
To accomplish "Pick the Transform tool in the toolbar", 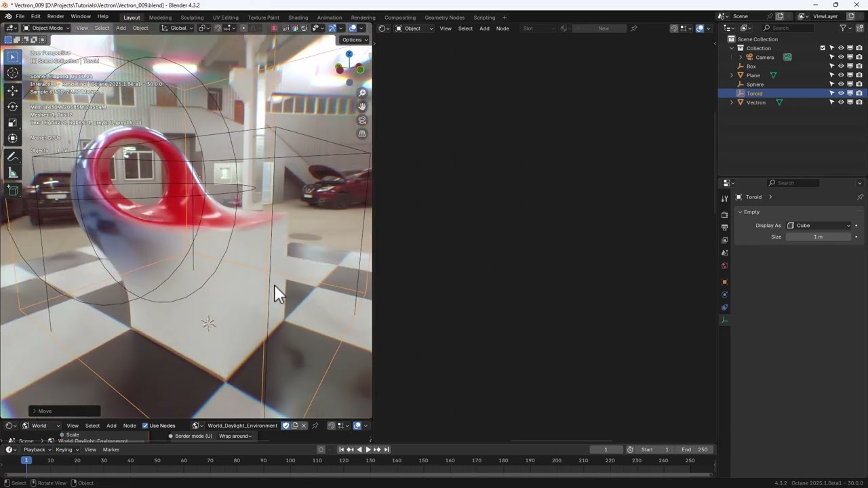I will click(13, 138).
